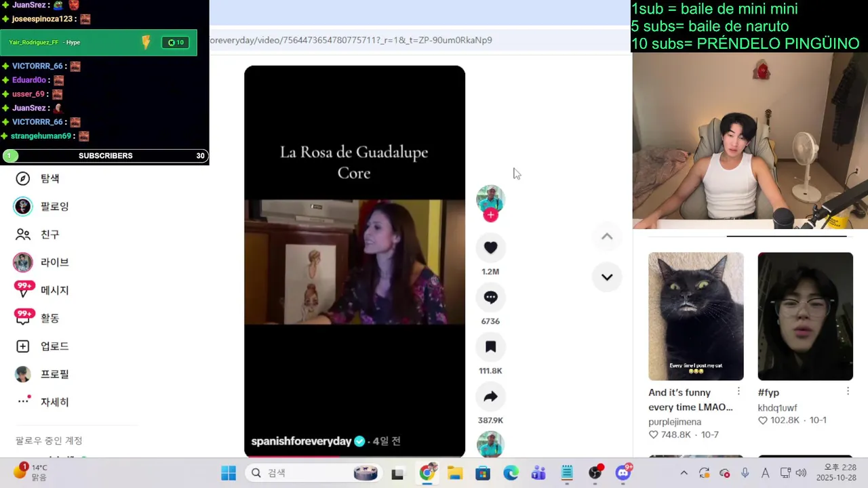This screenshot has width=868, height=488.
Task: Click the La Rosa de Guadalupe video
Action: [x=355, y=261]
